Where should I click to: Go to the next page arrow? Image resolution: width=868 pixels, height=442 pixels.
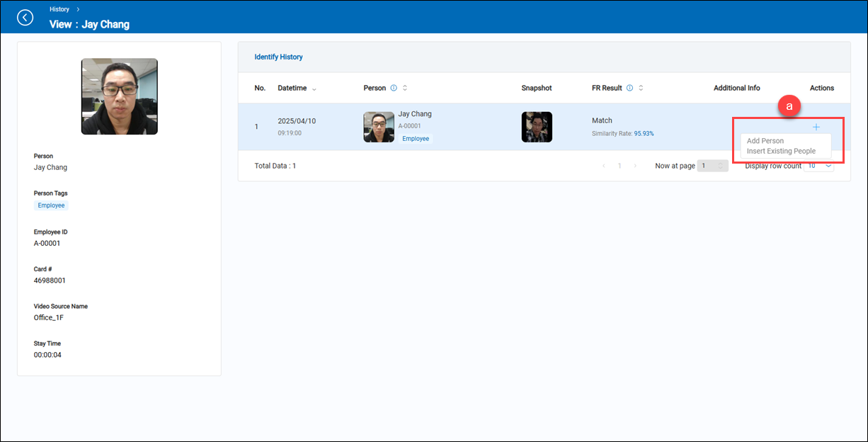[635, 166]
